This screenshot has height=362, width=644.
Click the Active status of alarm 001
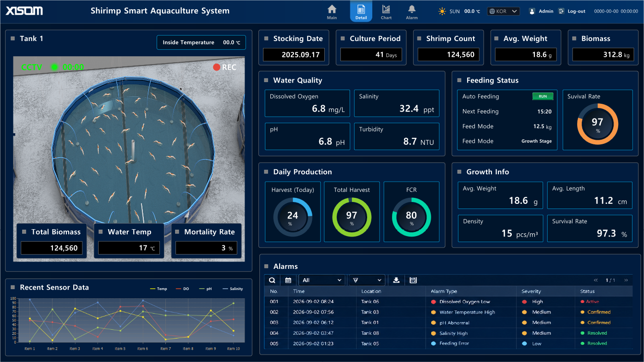590,302
